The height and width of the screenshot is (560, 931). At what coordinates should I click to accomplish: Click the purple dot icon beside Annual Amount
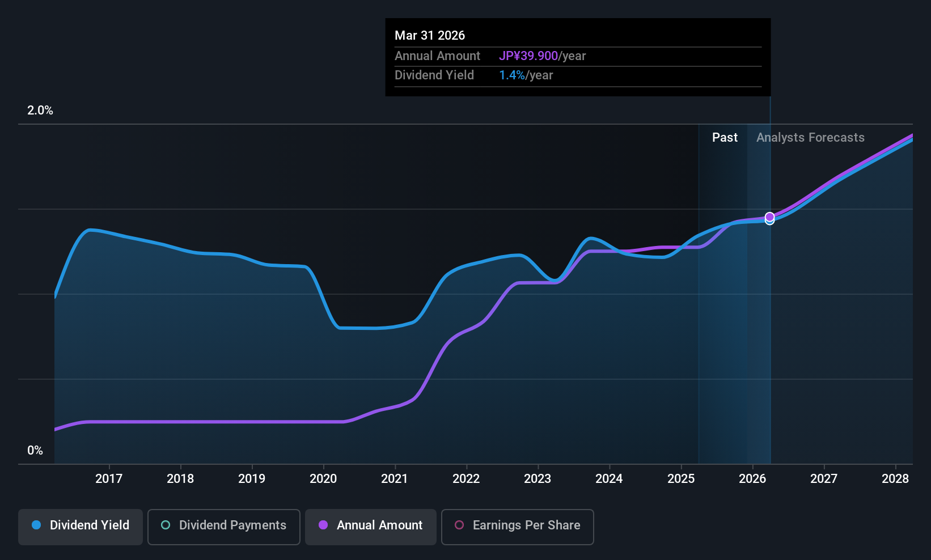[323, 525]
